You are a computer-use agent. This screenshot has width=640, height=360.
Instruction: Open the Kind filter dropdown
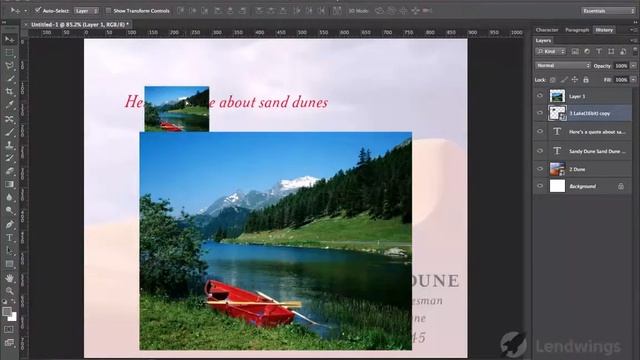551,51
